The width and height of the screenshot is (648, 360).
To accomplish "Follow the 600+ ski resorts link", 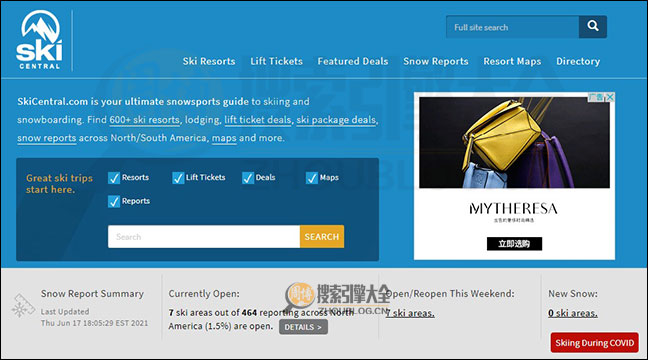I will [x=145, y=120].
